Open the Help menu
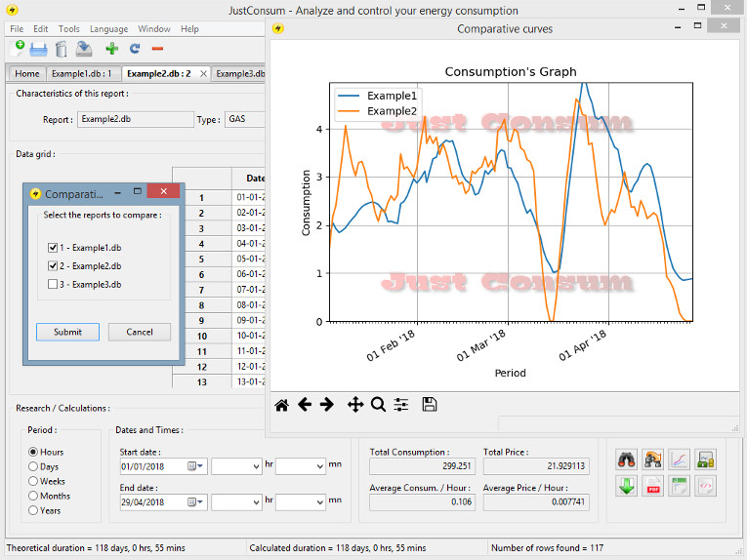Viewport: 747px width, 560px height. pyautogui.click(x=189, y=29)
